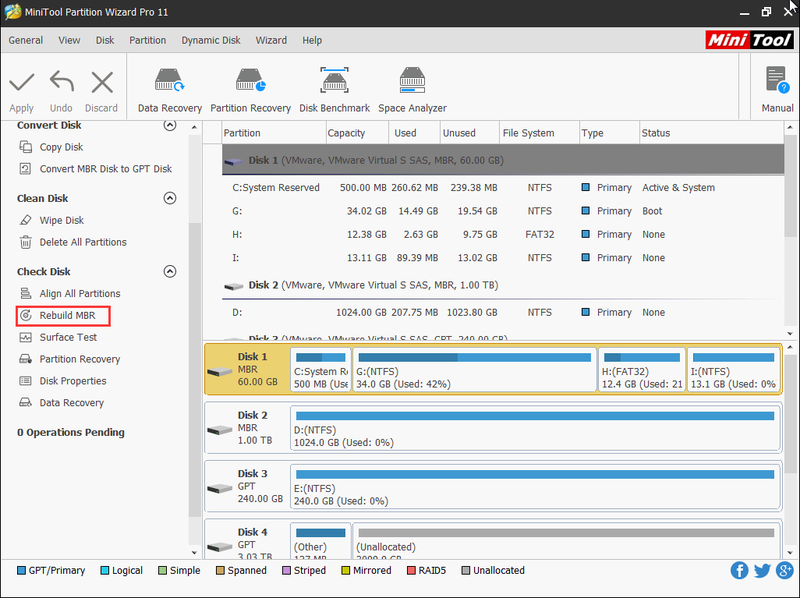Click the Discard X icon
This screenshot has width=800, height=598.
102,82
